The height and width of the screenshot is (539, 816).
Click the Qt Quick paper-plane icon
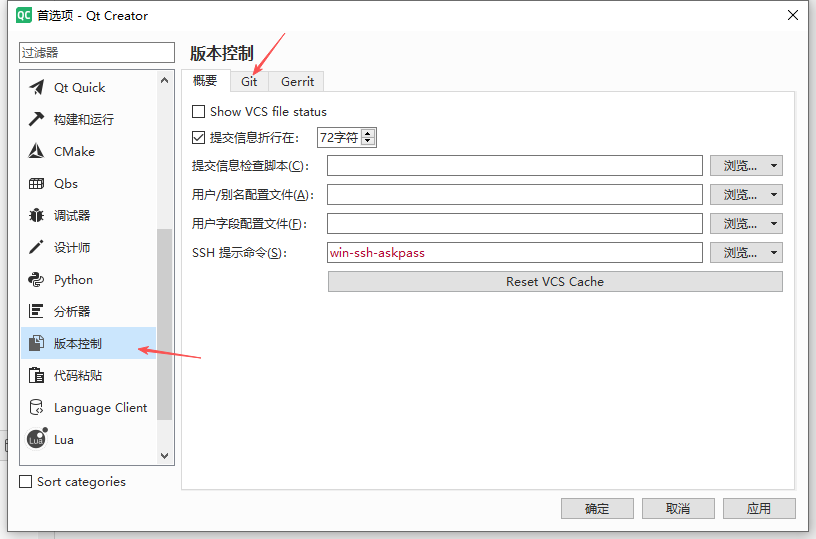tap(36, 87)
